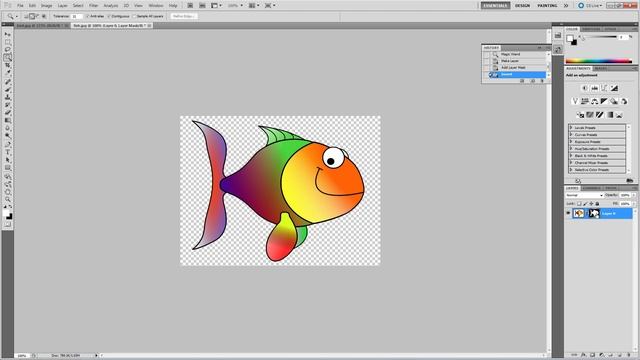Switch to the Painting workspace
Viewport: 640px width, 360px height.
547,6
